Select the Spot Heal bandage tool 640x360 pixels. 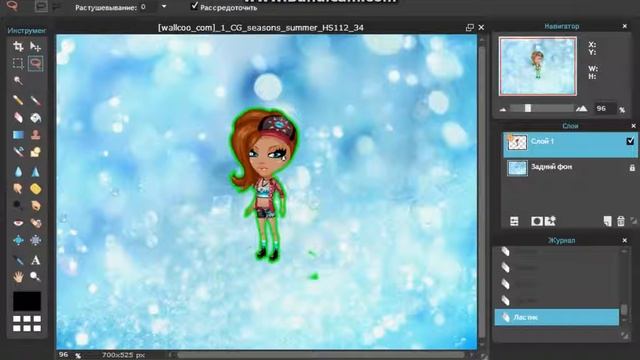click(x=36, y=223)
